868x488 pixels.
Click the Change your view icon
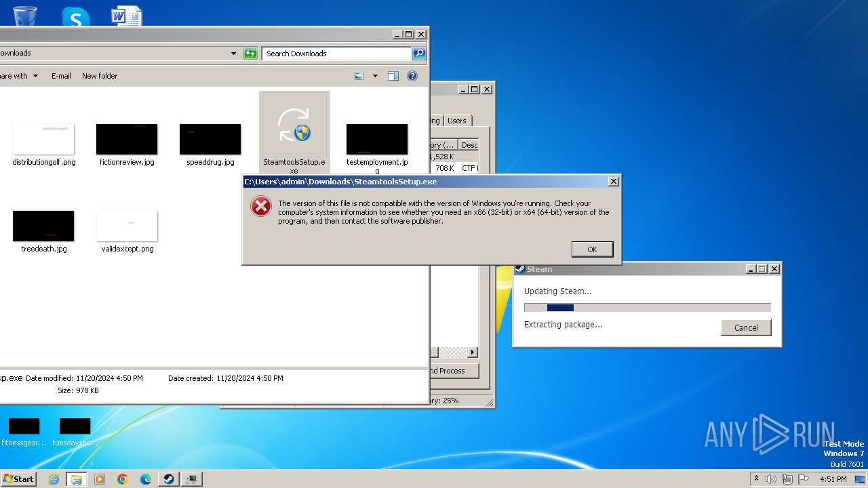point(359,76)
